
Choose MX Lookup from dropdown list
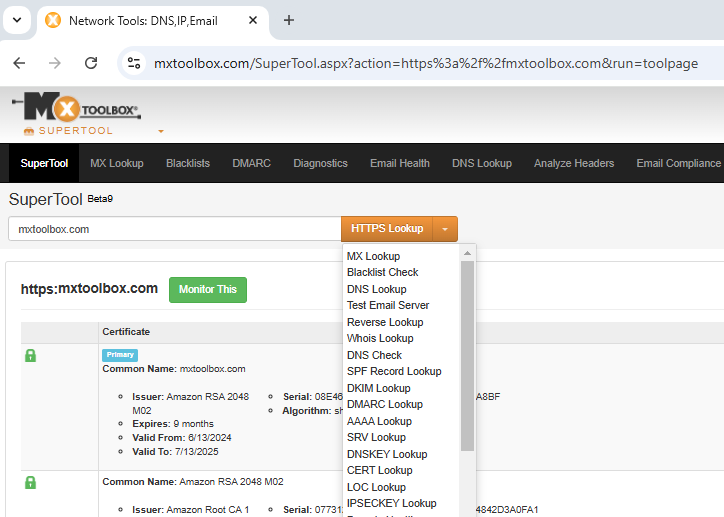(374, 256)
